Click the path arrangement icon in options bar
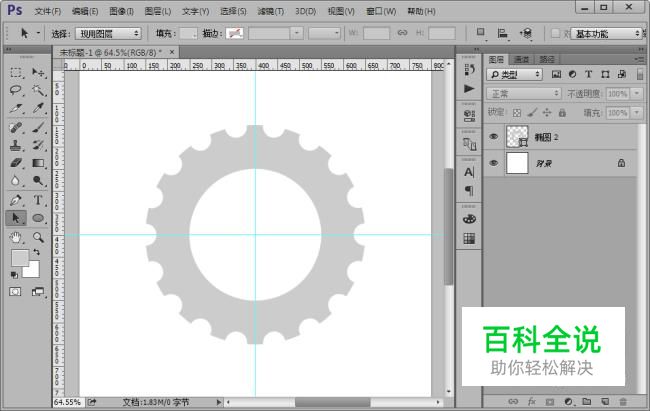This screenshot has height=411, width=650. (x=526, y=33)
